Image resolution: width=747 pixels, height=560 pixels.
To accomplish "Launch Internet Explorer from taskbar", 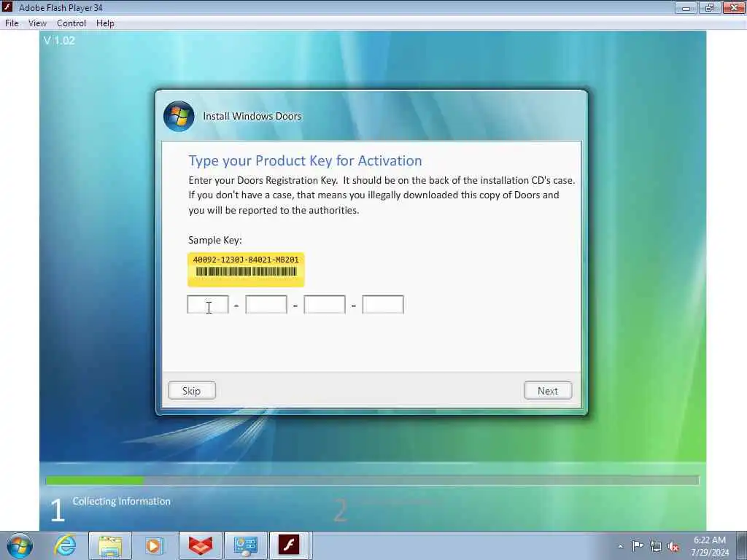I will 64,545.
